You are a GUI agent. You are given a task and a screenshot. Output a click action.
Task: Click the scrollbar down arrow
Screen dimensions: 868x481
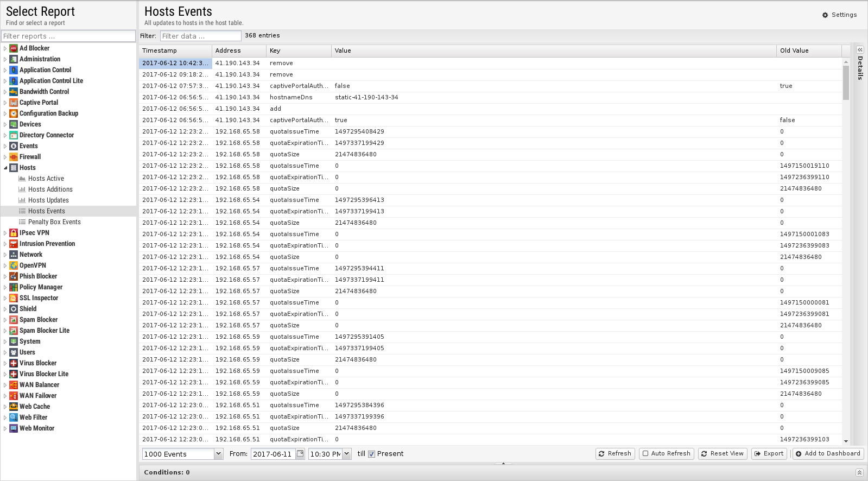pyautogui.click(x=846, y=441)
